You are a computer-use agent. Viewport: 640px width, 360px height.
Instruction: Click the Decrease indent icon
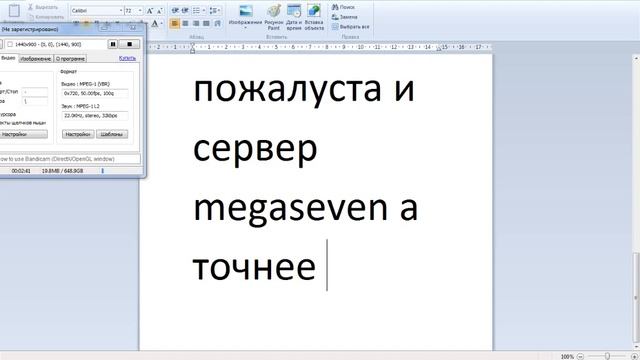tap(175, 11)
